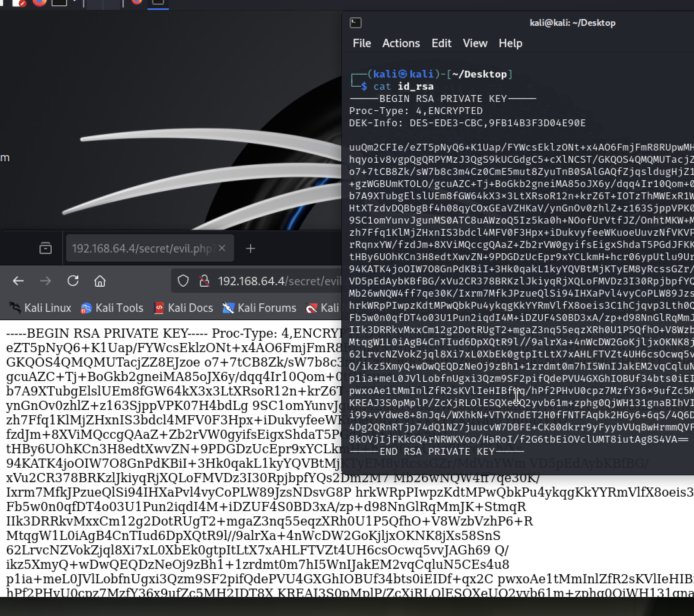Open a new browser tab
The image size is (694, 616).
click(x=250, y=248)
